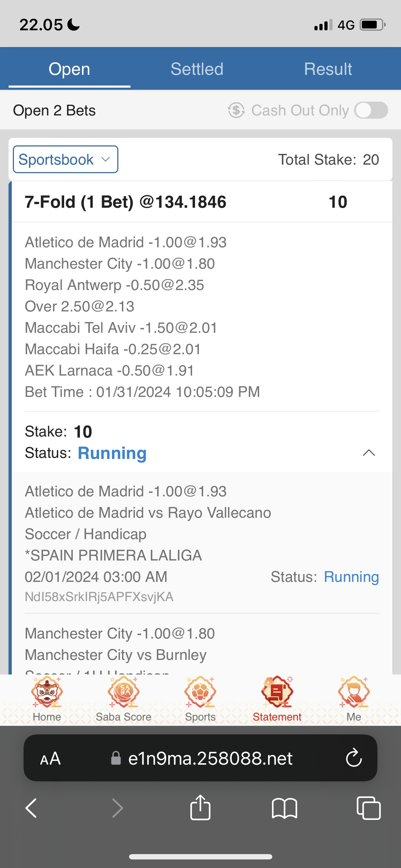Tap the Safari reload icon
The width and height of the screenshot is (401, 868).
click(354, 758)
